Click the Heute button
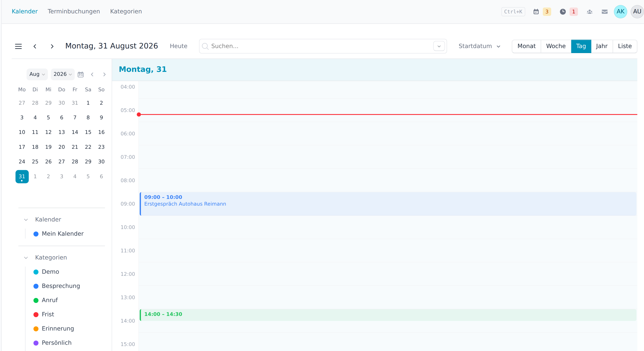This screenshot has height=351, width=644. (178, 46)
